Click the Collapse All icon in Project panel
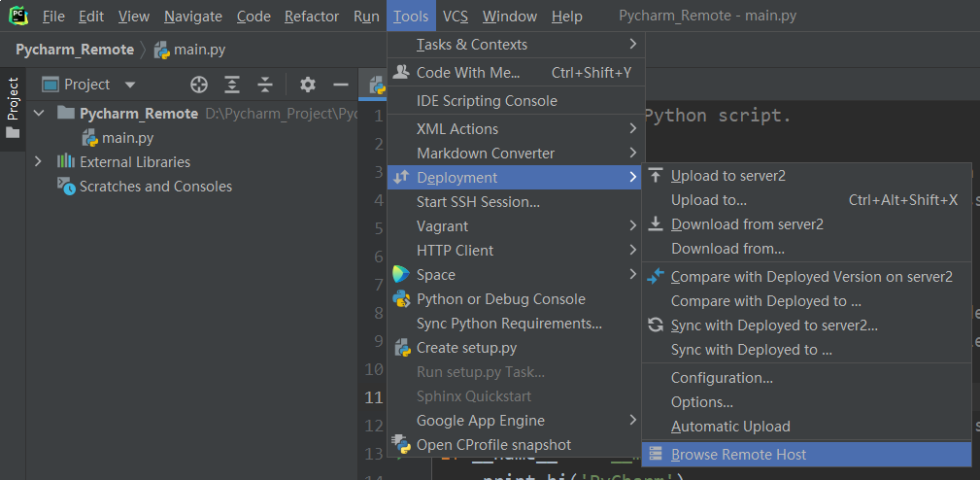Screen dimensions: 980x480 pos(265,85)
